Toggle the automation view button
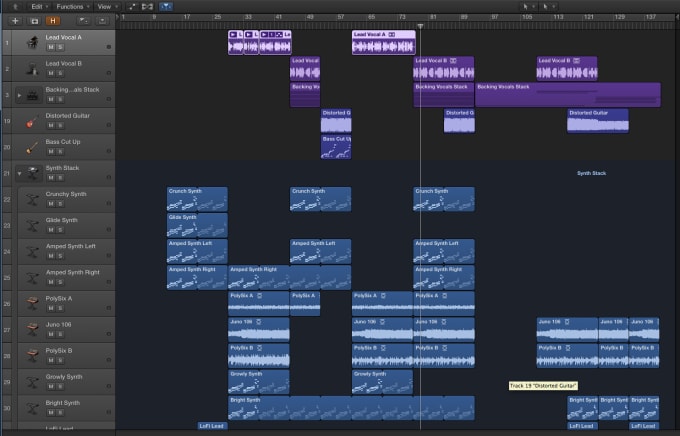The image size is (680, 436). pyautogui.click(x=132, y=7)
